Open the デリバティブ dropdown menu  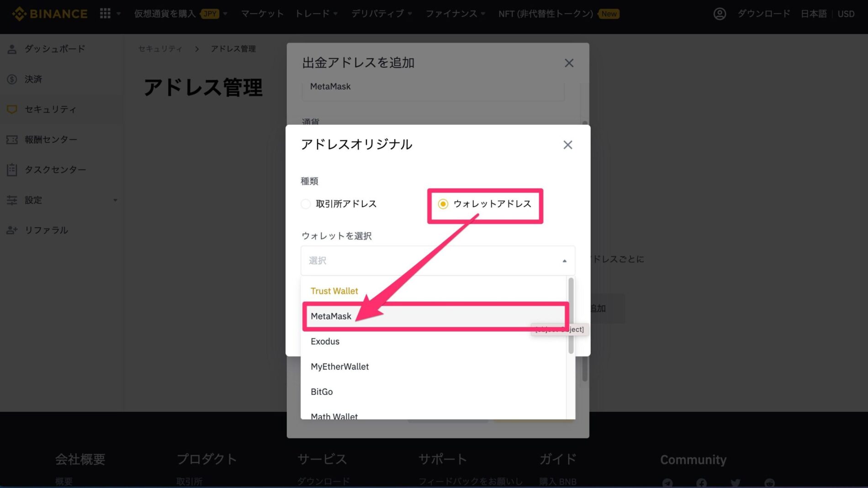[381, 14]
